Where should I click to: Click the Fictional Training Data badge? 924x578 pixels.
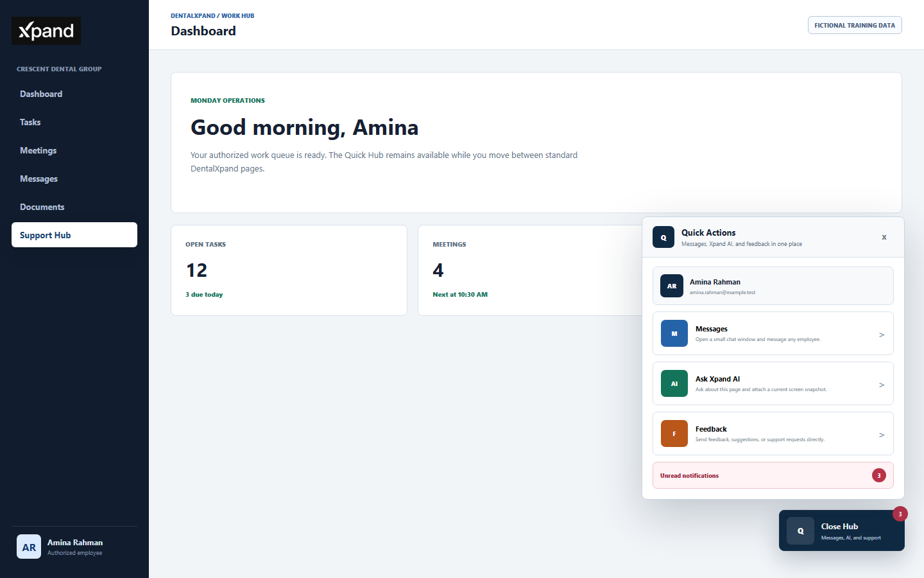[x=855, y=25]
